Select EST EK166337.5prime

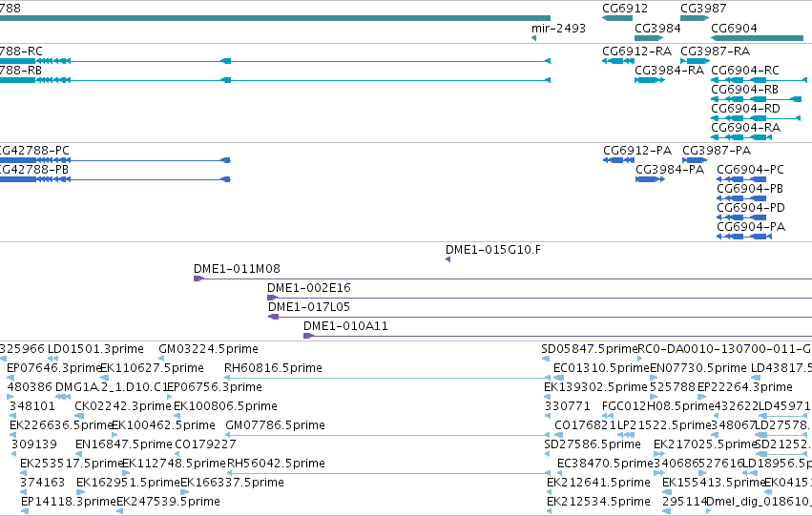[x=232, y=483]
